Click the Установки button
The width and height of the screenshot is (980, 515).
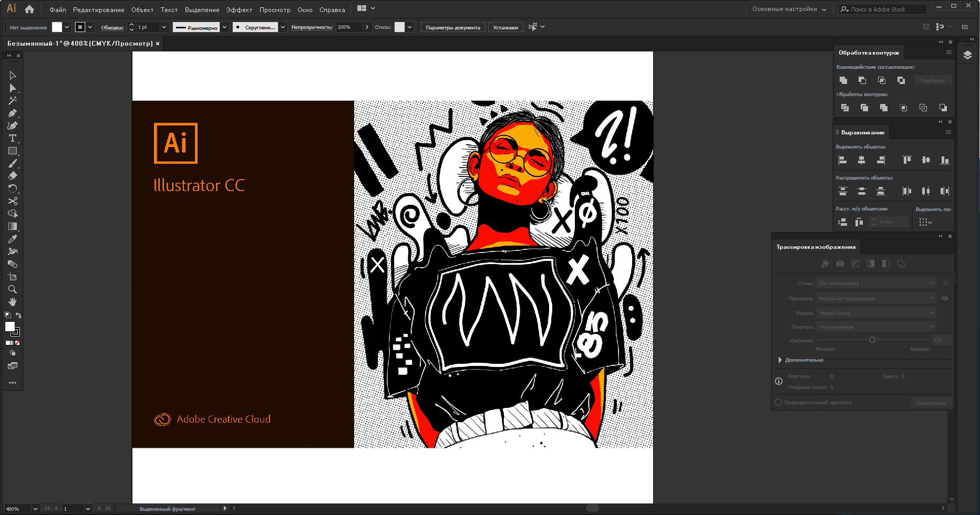coord(505,27)
